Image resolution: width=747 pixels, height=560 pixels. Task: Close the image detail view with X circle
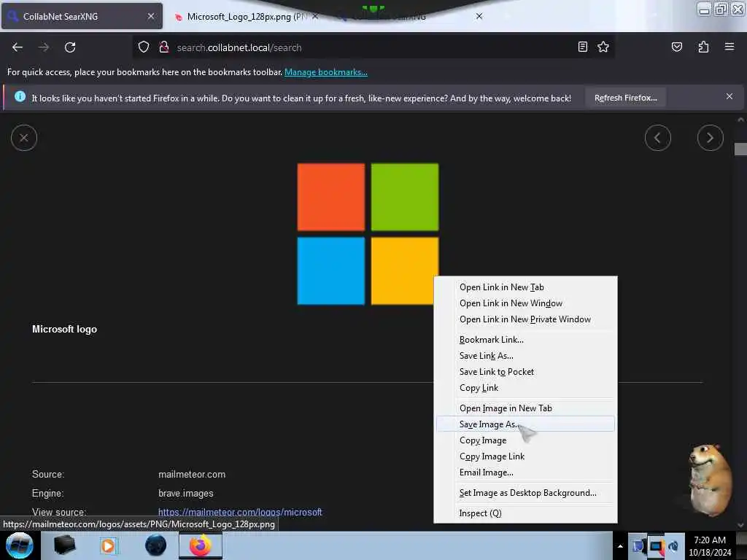[24, 138]
